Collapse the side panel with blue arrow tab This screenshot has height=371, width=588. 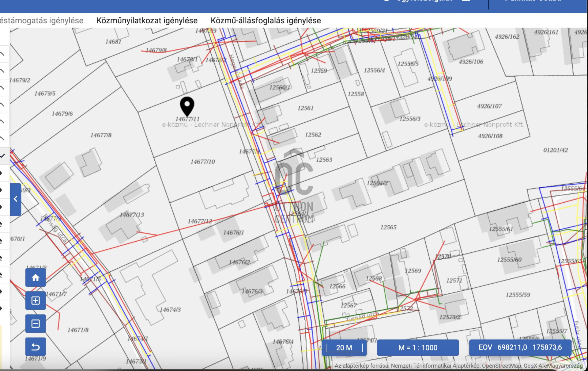[x=16, y=199]
